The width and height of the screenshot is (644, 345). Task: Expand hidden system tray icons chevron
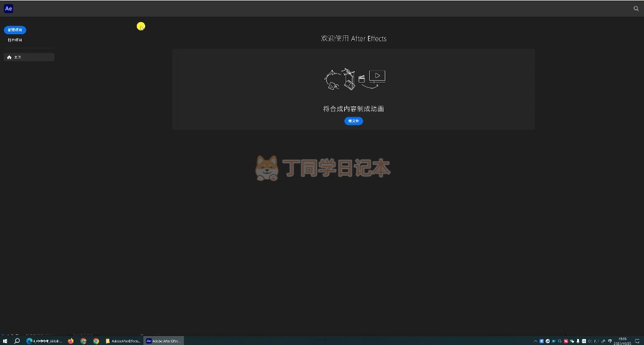click(x=535, y=341)
